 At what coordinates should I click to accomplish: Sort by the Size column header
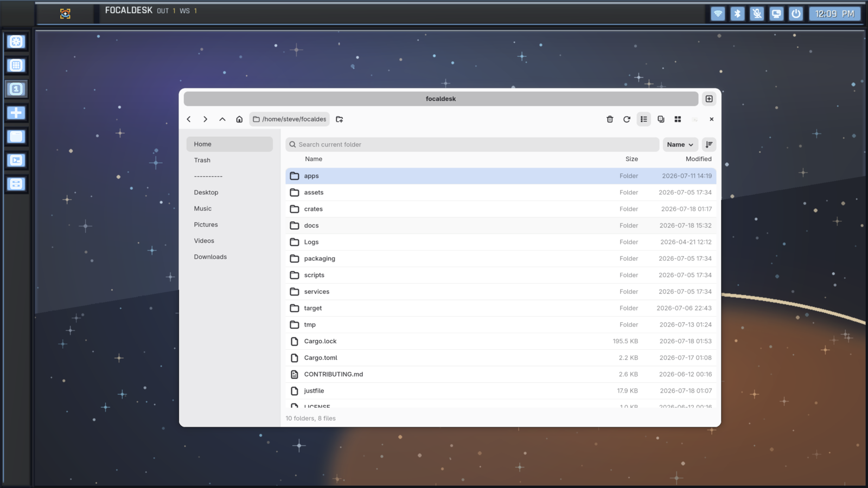click(631, 159)
